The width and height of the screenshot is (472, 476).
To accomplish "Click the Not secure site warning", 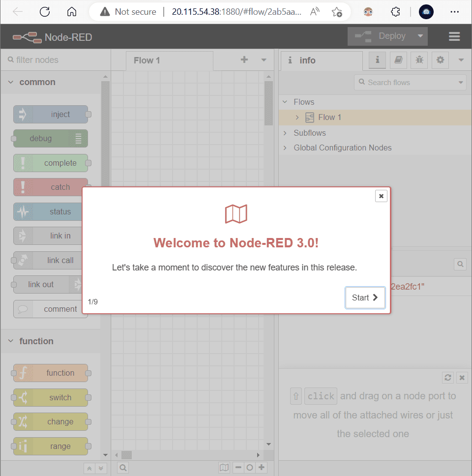I will click(128, 12).
